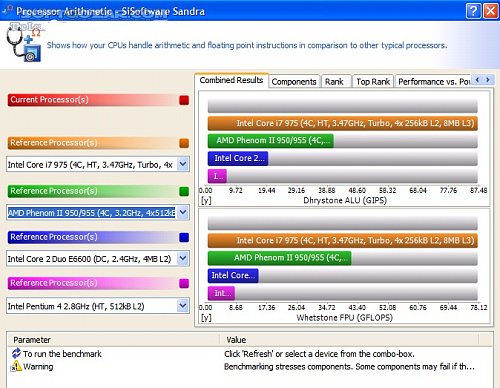Click the Parameter column header
Viewport: 500px width, 388px height.
[x=113, y=340]
